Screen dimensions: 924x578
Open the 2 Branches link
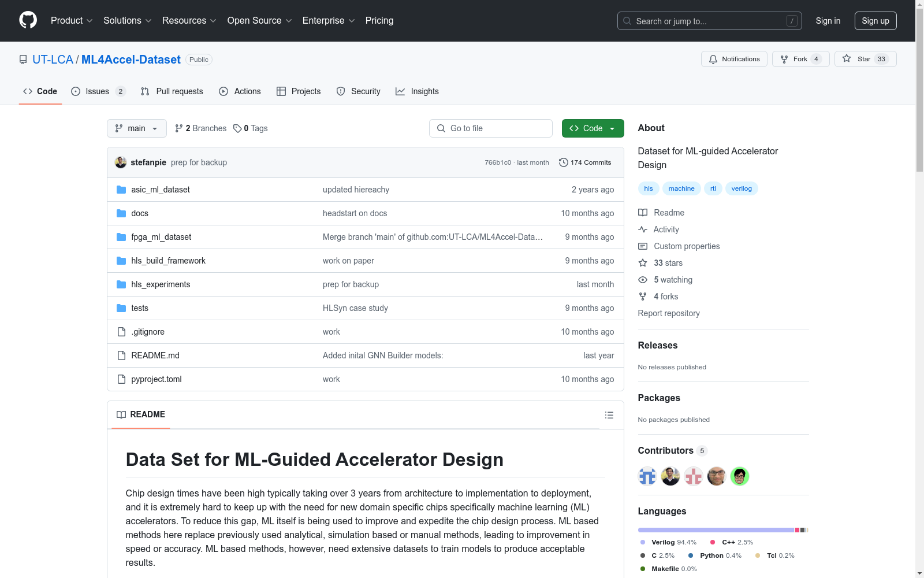[x=200, y=128]
